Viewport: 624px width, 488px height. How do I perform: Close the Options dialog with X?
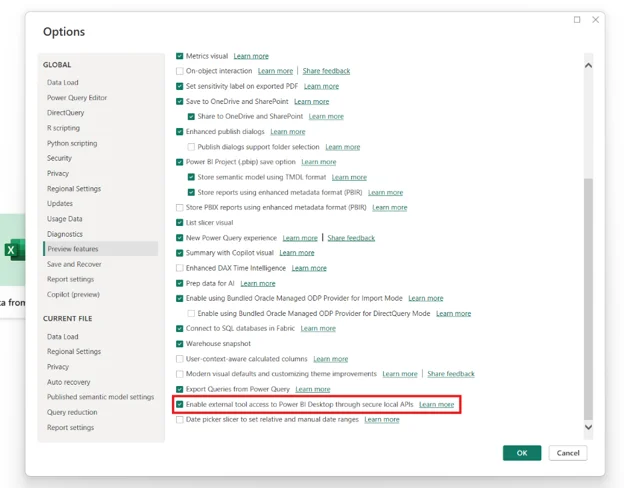pyautogui.click(x=595, y=20)
